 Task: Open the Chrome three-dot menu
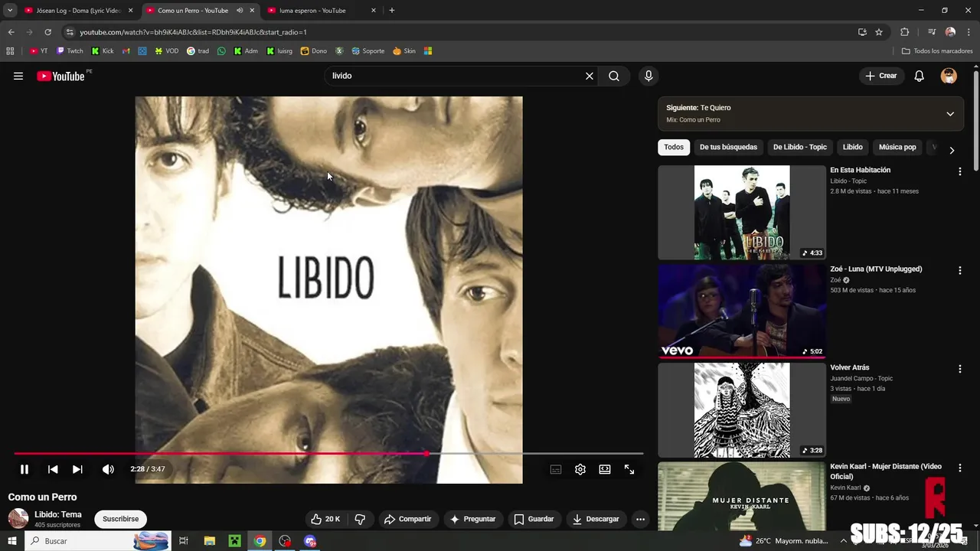[969, 32]
